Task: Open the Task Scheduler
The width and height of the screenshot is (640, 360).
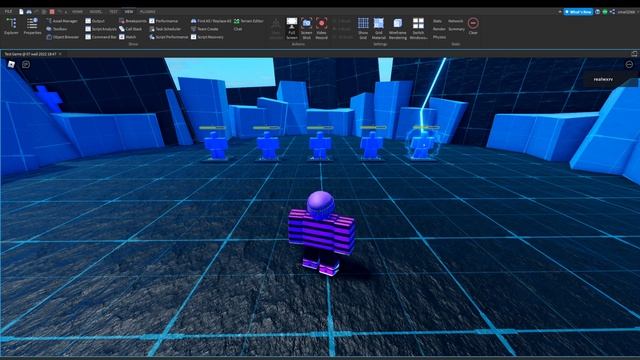Action: 165,29
